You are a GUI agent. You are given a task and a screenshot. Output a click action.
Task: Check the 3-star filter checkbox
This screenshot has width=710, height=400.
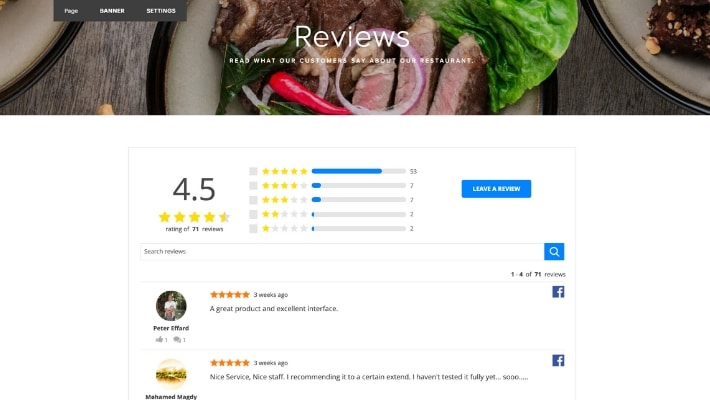pyautogui.click(x=253, y=200)
